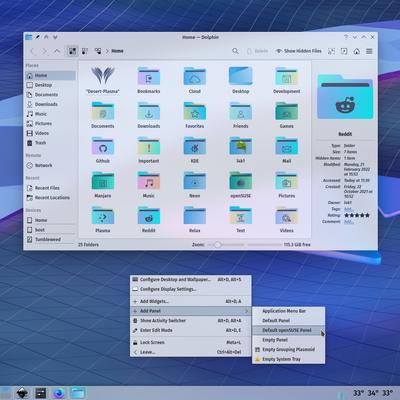
Task: Open the boot device in the sidebar
Action: point(51,230)
